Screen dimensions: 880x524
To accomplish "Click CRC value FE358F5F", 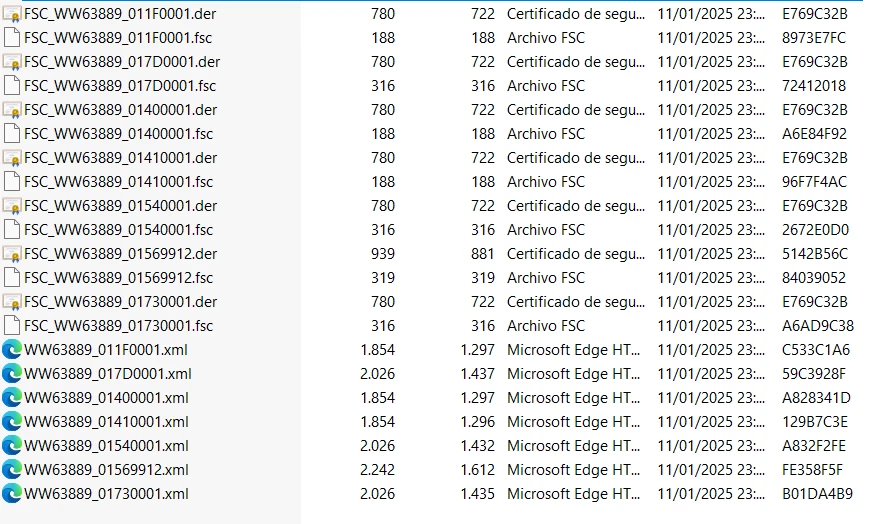I will coord(813,470).
